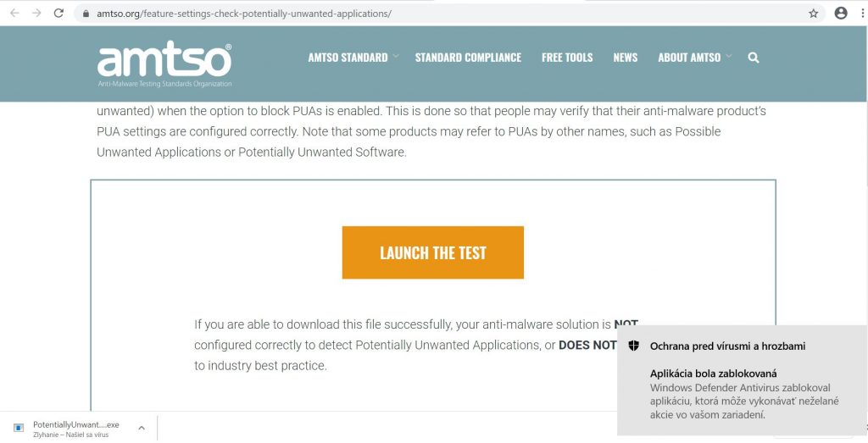
Task: Click the padlock icon in address bar
Action: [x=86, y=14]
